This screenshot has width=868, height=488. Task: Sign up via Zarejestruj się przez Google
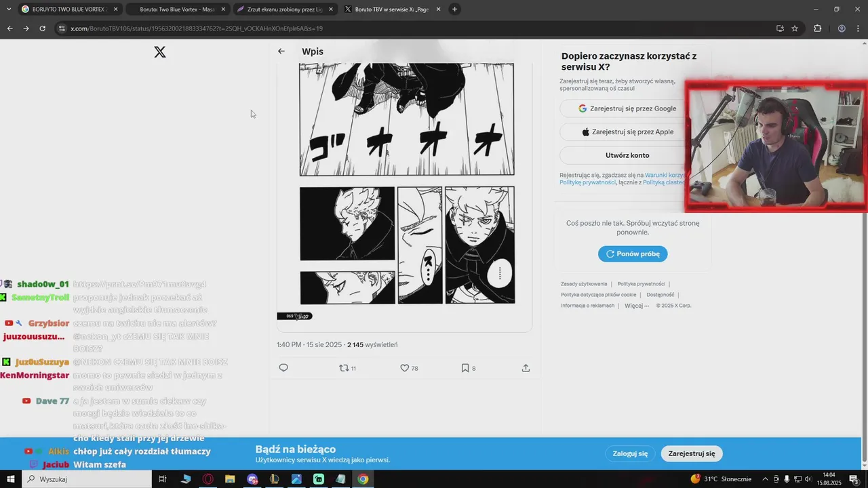click(627, 108)
